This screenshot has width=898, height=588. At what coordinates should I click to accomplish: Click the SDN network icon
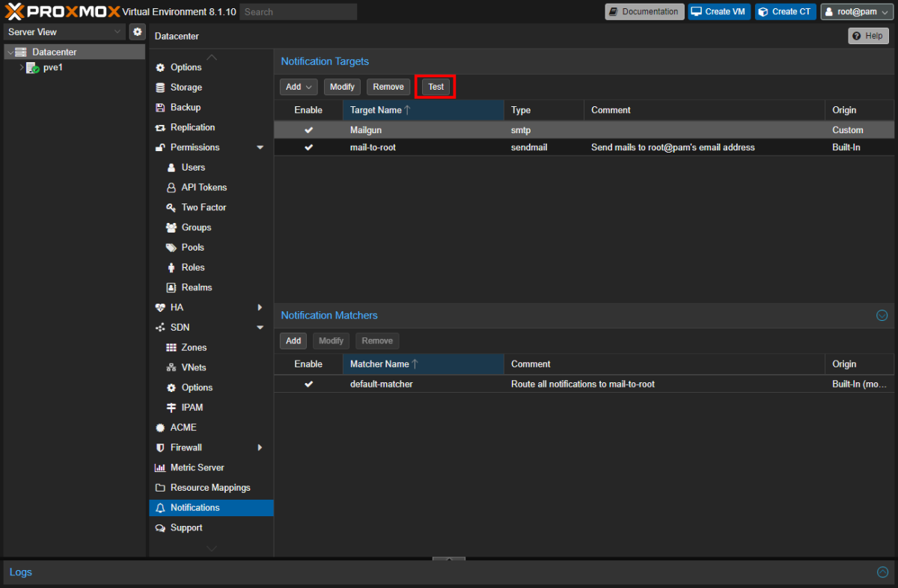(159, 328)
